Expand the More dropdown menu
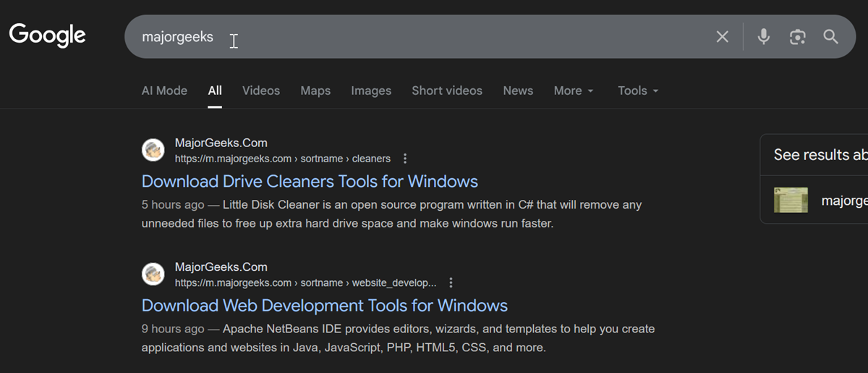This screenshot has width=868, height=373. tap(574, 91)
